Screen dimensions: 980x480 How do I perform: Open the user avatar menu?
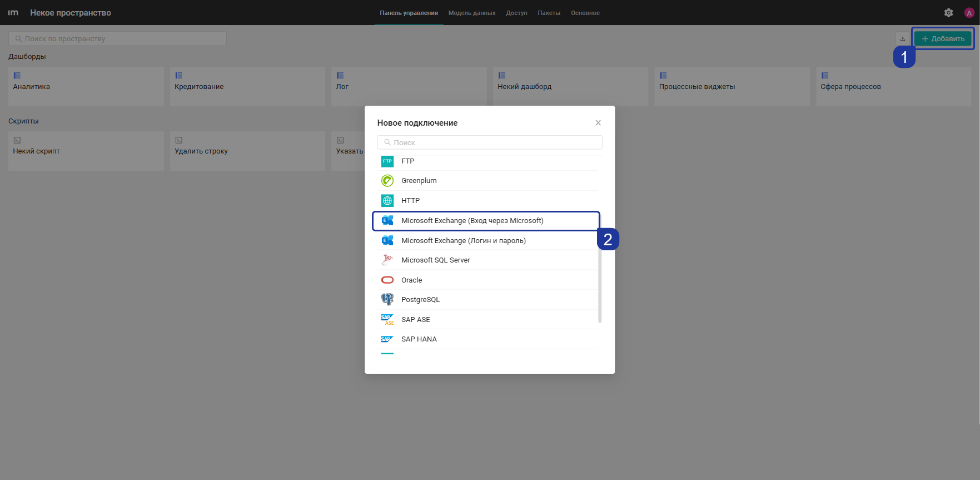(969, 13)
